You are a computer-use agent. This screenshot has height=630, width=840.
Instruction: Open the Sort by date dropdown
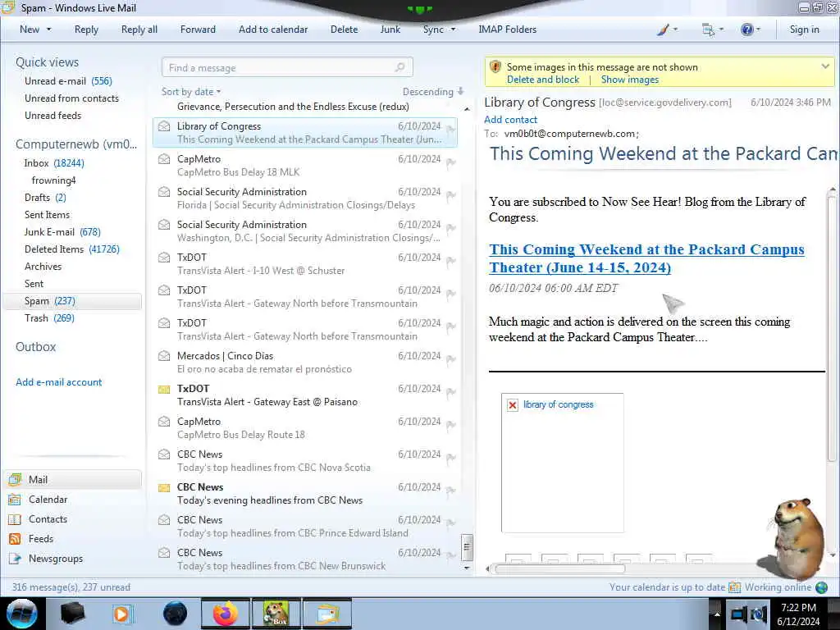click(191, 92)
